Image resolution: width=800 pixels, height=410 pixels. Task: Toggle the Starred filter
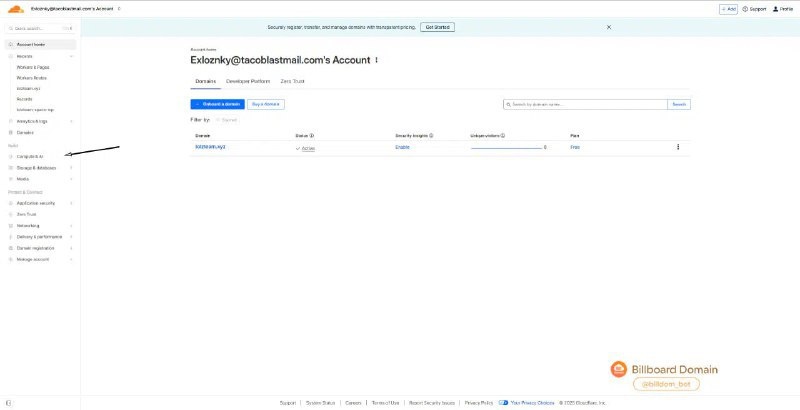point(226,120)
